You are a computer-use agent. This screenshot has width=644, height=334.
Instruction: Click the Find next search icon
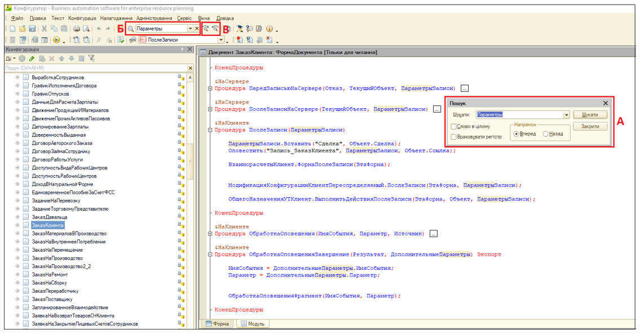[x=206, y=29]
